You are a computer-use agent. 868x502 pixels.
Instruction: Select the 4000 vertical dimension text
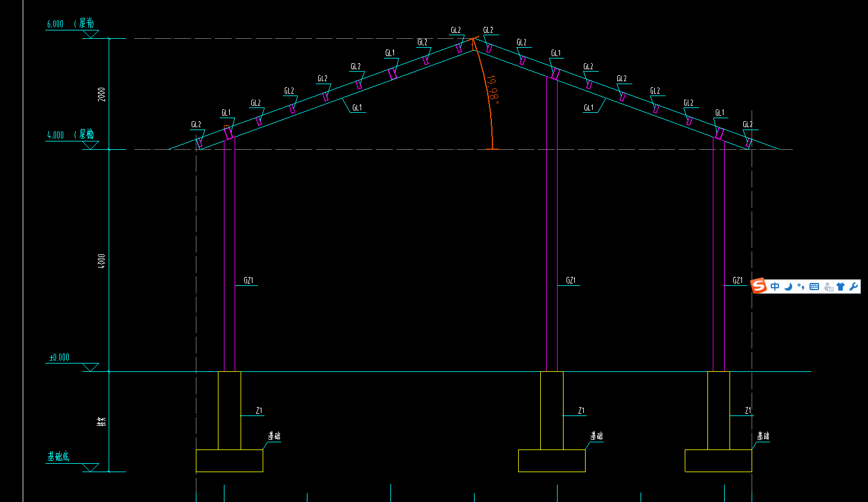(101, 261)
